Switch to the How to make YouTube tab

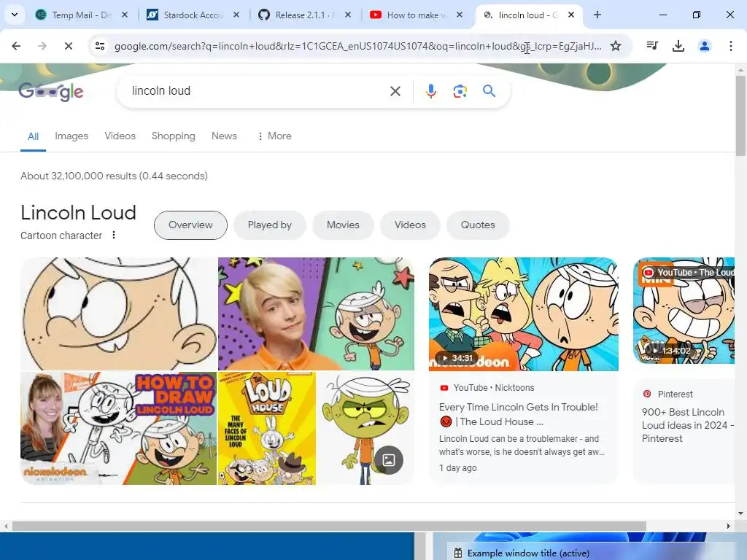pyautogui.click(x=417, y=15)
